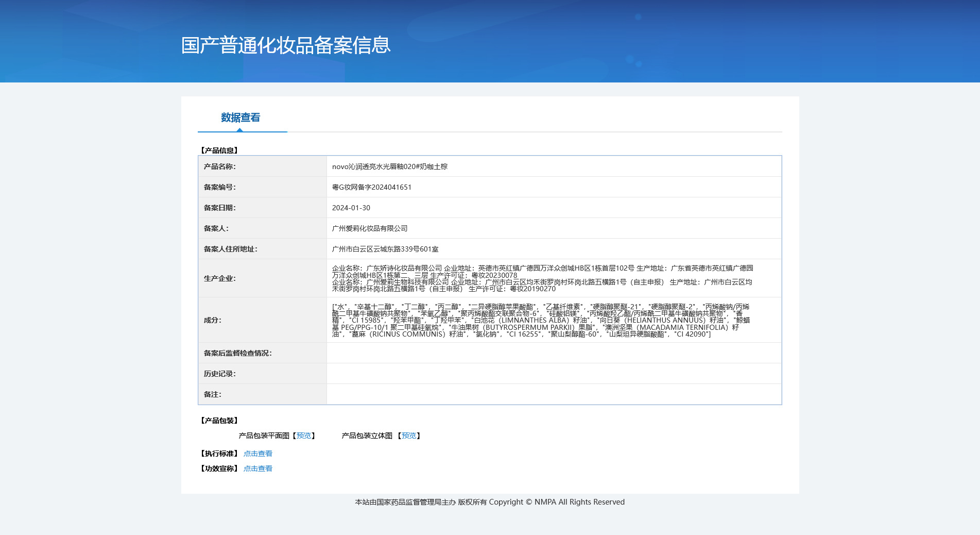Preview the 产品包装平面图 link

coord(304,436)
